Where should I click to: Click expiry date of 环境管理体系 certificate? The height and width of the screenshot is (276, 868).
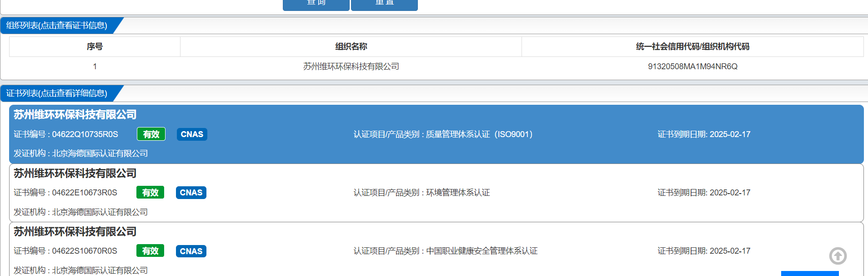[704, 193]
